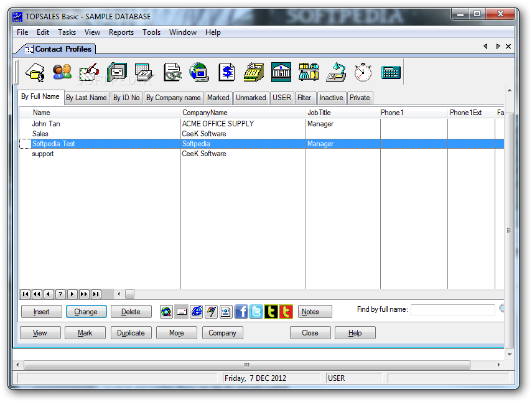Open the File menu

[x=22, y=32]
